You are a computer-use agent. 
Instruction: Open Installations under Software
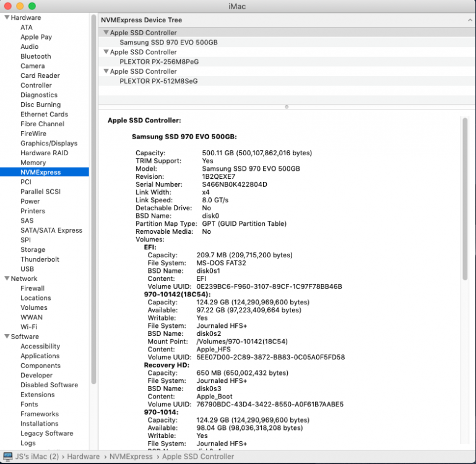40,424
